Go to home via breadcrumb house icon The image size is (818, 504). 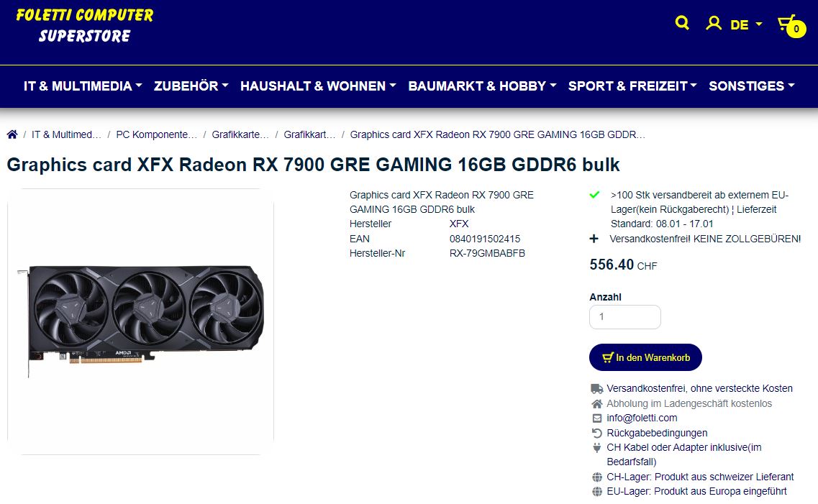12,134
